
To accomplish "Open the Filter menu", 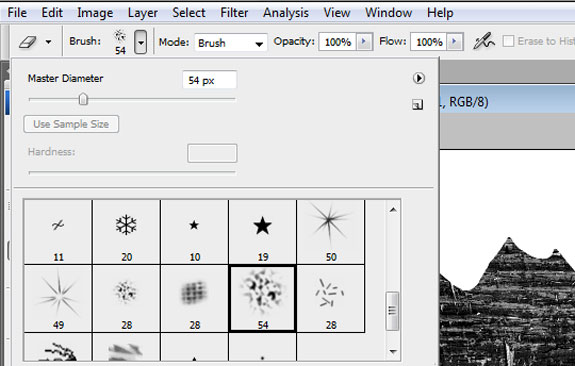I will (234, 13).
